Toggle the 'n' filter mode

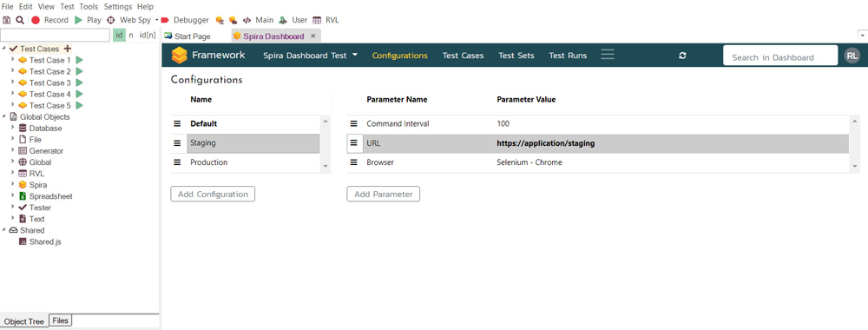point(131,36)
